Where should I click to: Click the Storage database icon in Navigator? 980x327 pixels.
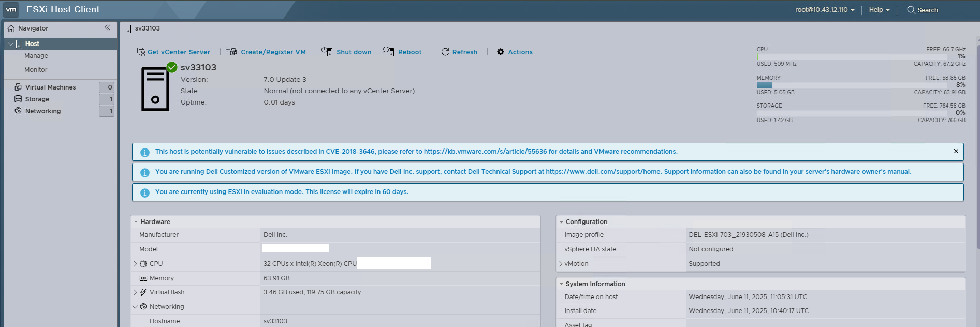(18, 99)
